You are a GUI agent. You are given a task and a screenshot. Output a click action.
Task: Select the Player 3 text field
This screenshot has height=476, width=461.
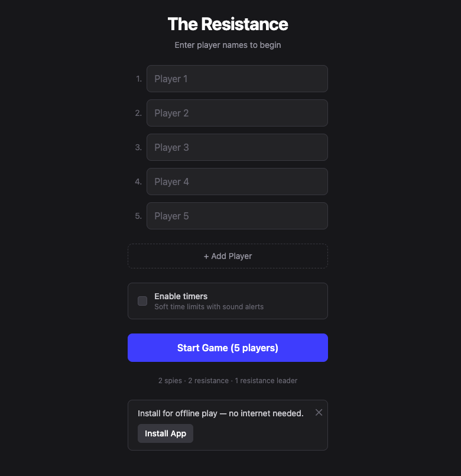pos(236,147)
